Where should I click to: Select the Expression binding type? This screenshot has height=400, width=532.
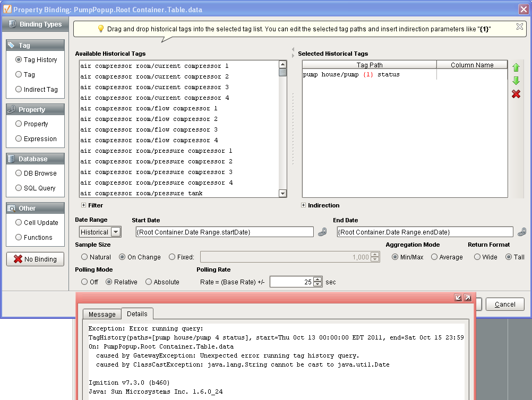pos(36,139)
